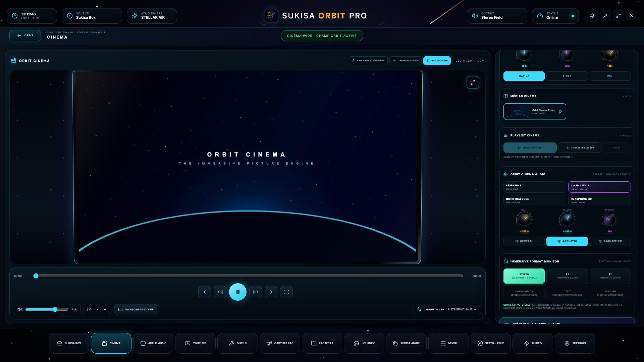Screen dimensions: 644x362
Task: Select the Cinema dock tab
Action: pyautogui.click(x=111, y=343)
